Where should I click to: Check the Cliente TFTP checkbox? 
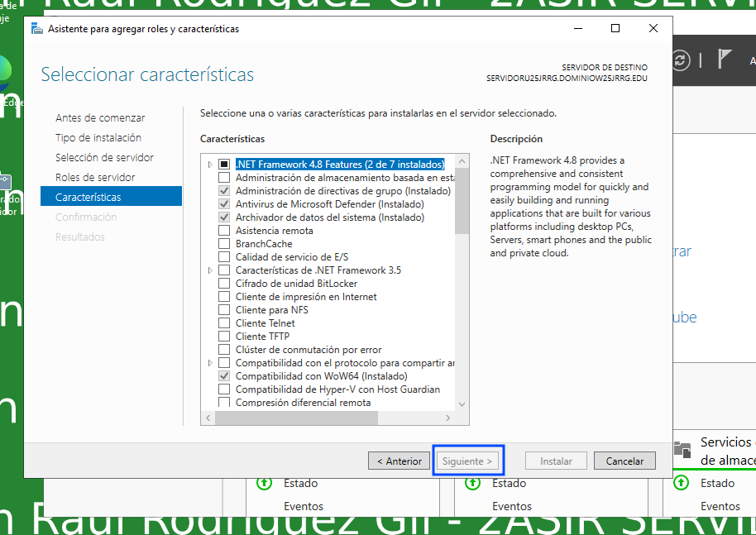click(224, 337)
